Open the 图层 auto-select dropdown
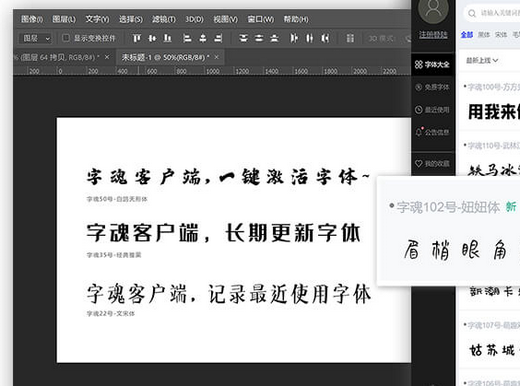This screenshot has width=520, height=386. 36,38
